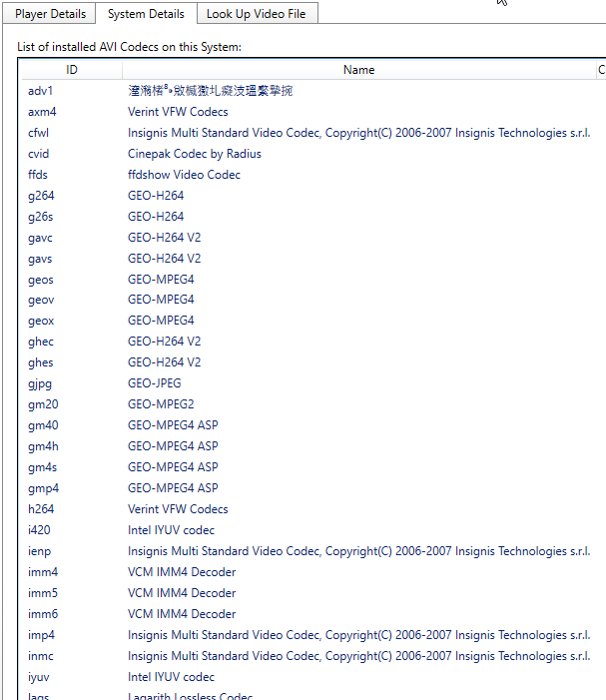Select the gavc codec ID

40,238
